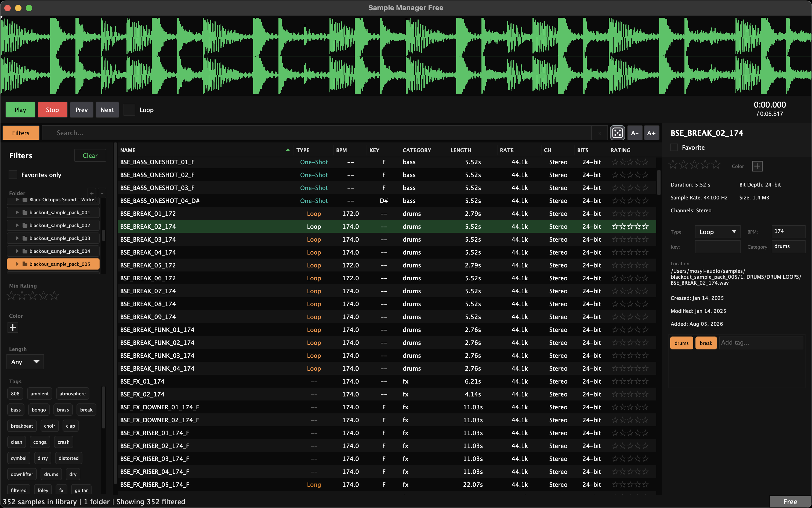The height and width of the screenshot is (508, 812).
Task: Add a folder with the plus icon
Action: tap(92, 193)
